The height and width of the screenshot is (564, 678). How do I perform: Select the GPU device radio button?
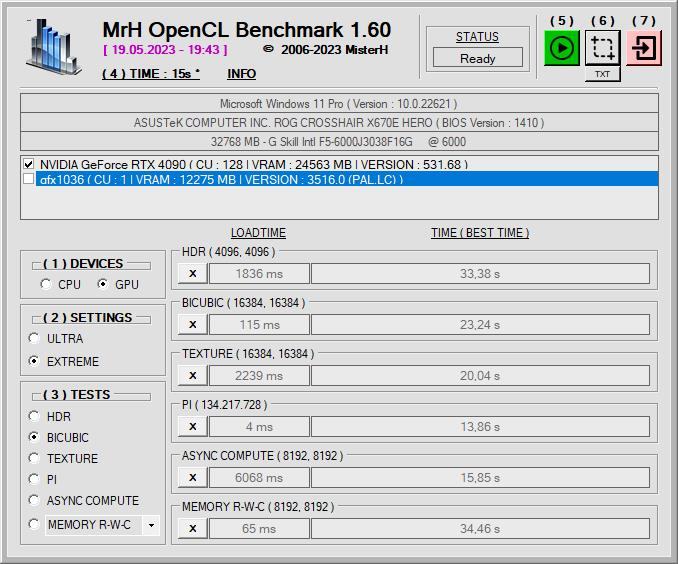(x=102, y=284)
